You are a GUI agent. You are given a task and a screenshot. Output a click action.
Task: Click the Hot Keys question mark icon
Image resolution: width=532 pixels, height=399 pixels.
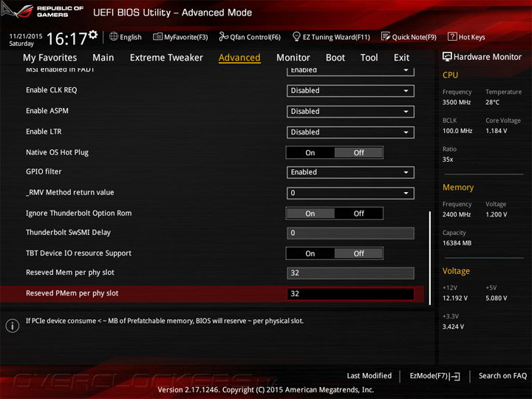pos(452,36)
